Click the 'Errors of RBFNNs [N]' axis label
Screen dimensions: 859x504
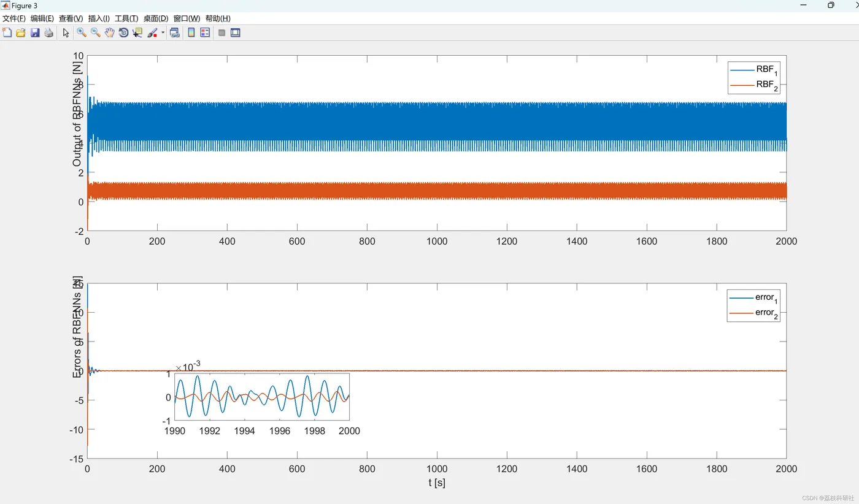click(77, 327)
